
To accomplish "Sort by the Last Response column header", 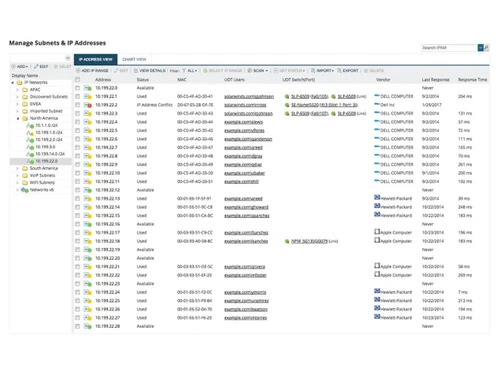I will pos(435,80).
